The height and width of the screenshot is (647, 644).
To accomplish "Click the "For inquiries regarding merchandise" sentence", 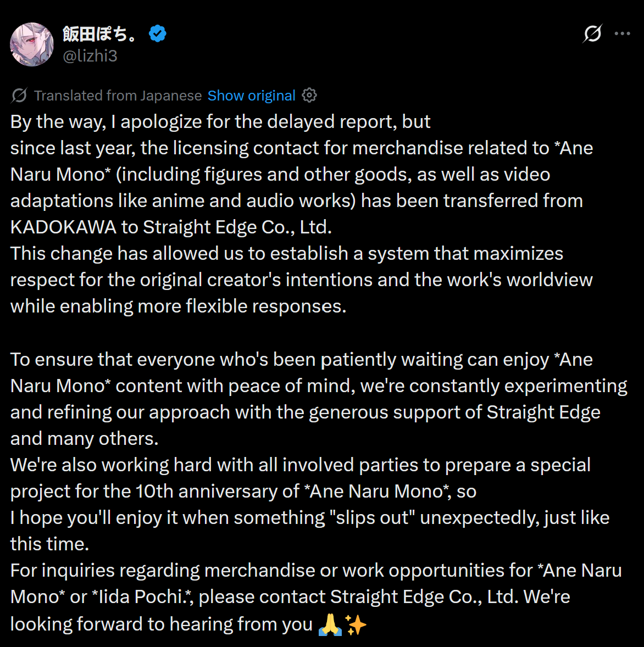I will pyautogui.click(x=165, y=571).
